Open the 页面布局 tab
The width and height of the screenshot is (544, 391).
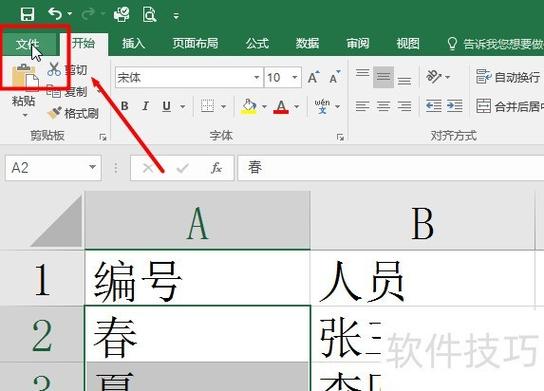tap(195, 44)
